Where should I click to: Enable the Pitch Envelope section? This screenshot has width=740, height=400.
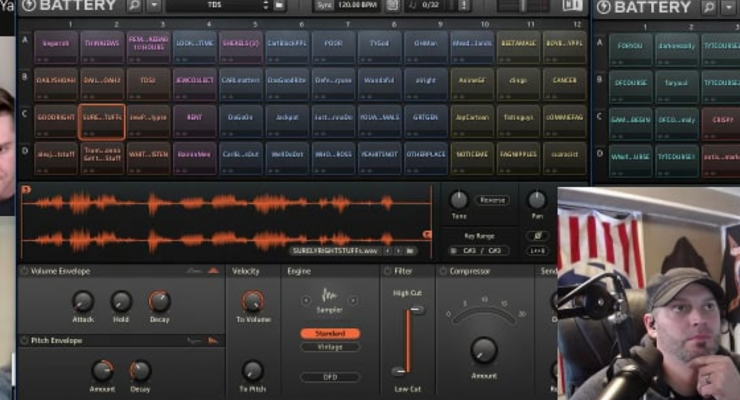click(x=25, y=340)
